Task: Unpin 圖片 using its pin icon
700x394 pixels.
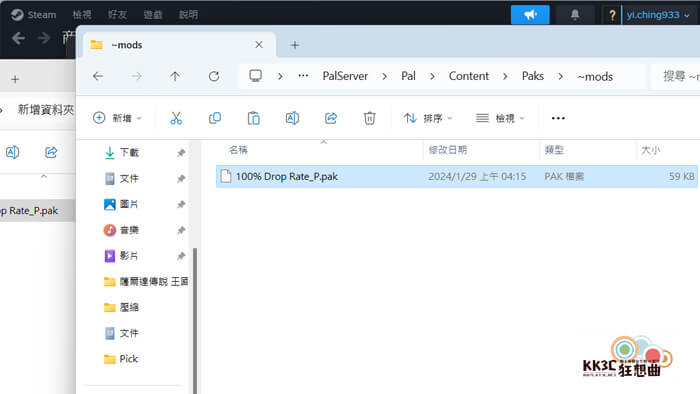Action: point(181,204)
